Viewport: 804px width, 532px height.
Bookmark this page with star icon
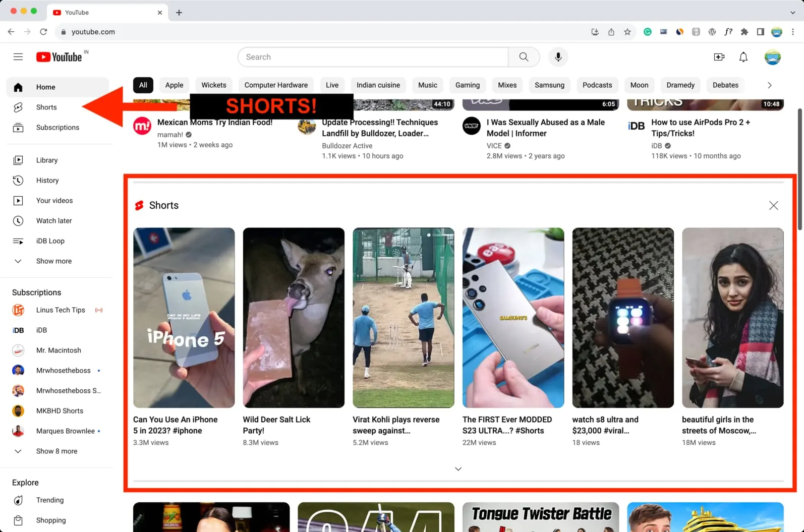coord(627,32)
